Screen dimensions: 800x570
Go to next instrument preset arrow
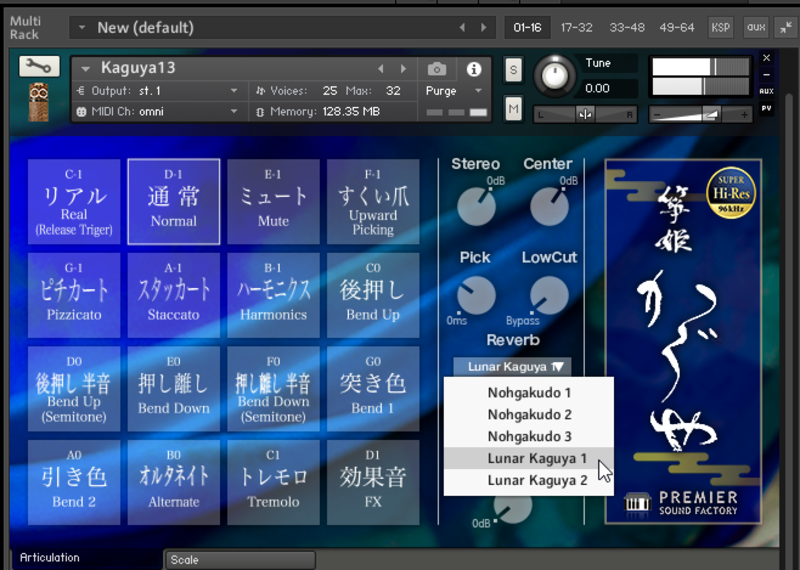(405, 69)
